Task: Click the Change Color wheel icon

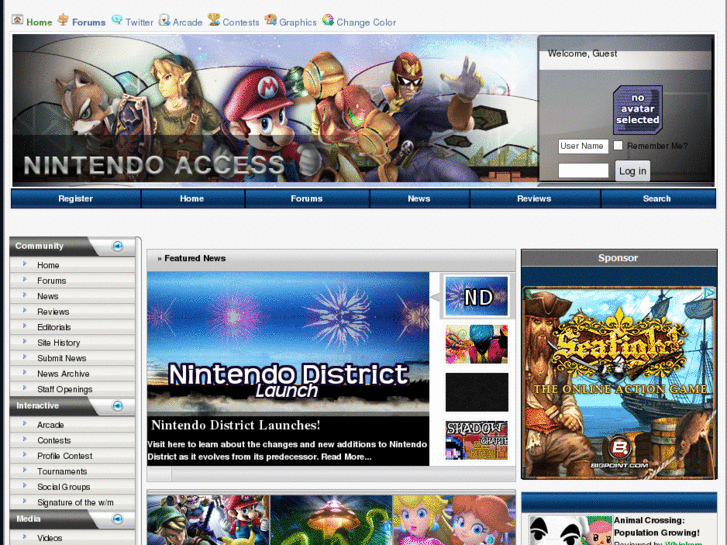Action: [x=328, y=20]
